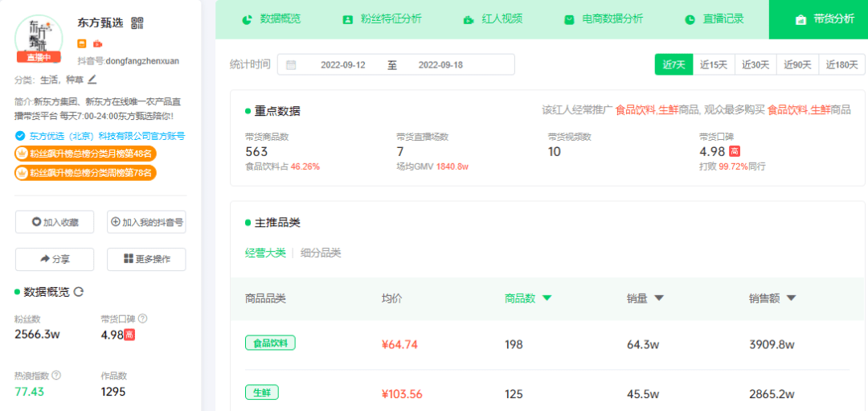868x411 pixels.
Task: Click the 64.3w sales volume
Action: point(643,344)
